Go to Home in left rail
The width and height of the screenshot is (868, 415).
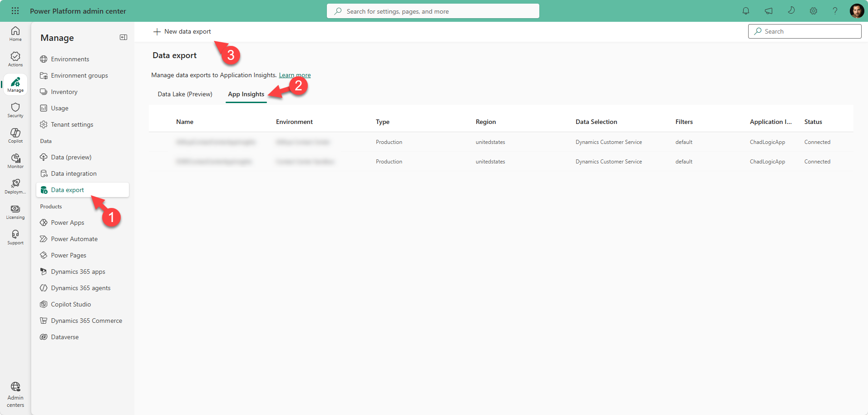[15, 34]
